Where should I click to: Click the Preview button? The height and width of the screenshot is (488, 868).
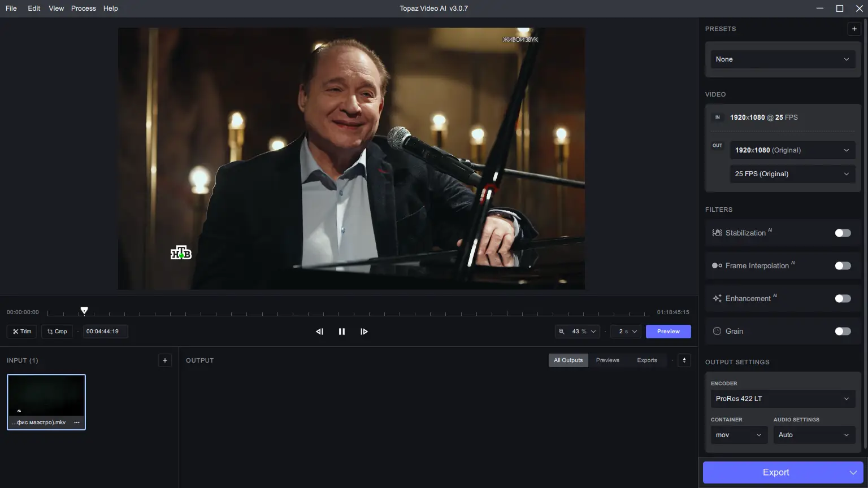[x=668, y=332]
